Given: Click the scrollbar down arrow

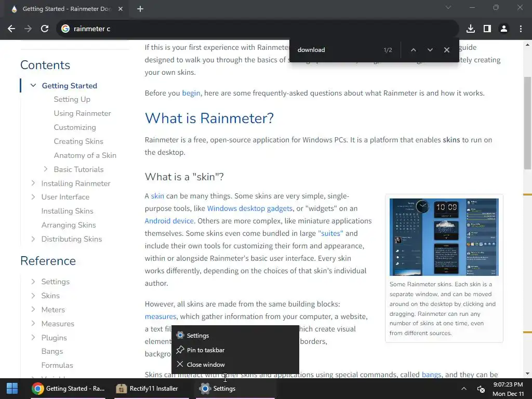Looking at the screenshot, I should pyautogui.click(x=528, y=374).
